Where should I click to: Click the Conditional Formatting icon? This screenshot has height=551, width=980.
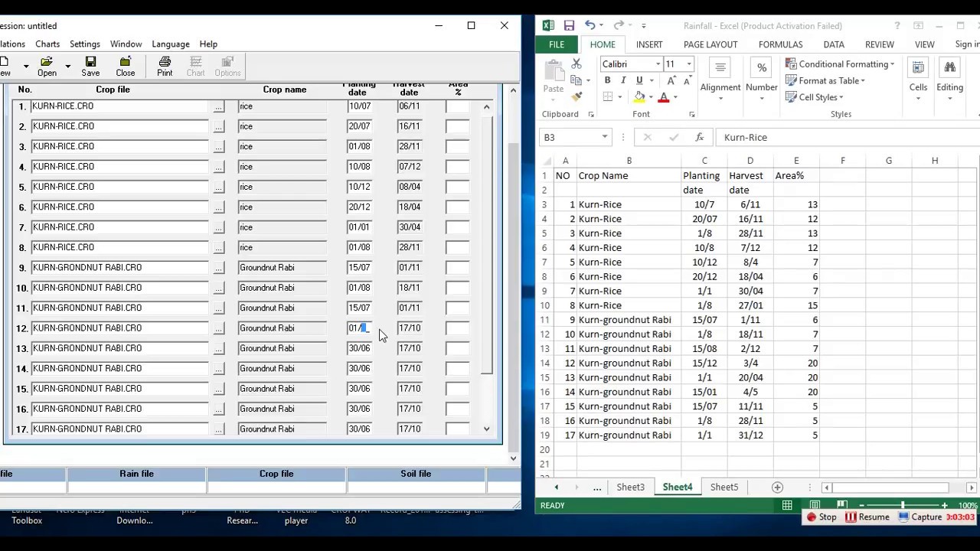pyautogui.click(x=791, y=64)
